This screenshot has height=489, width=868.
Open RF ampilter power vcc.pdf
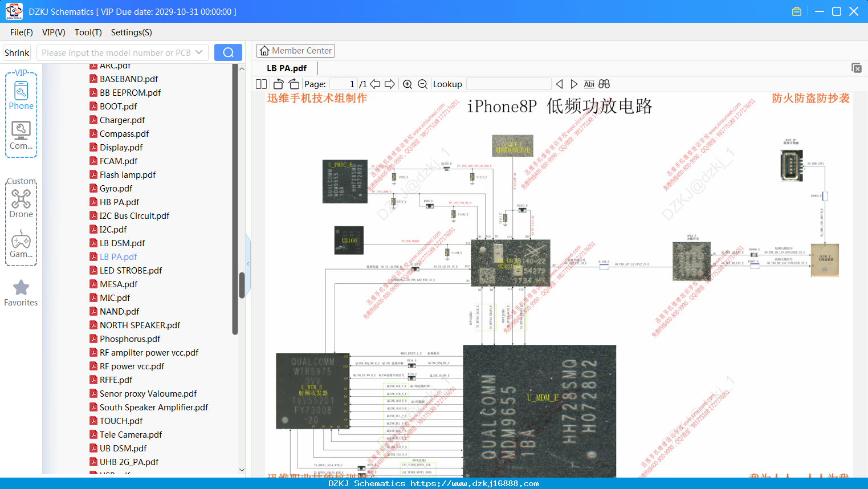[x=149, y=352]
